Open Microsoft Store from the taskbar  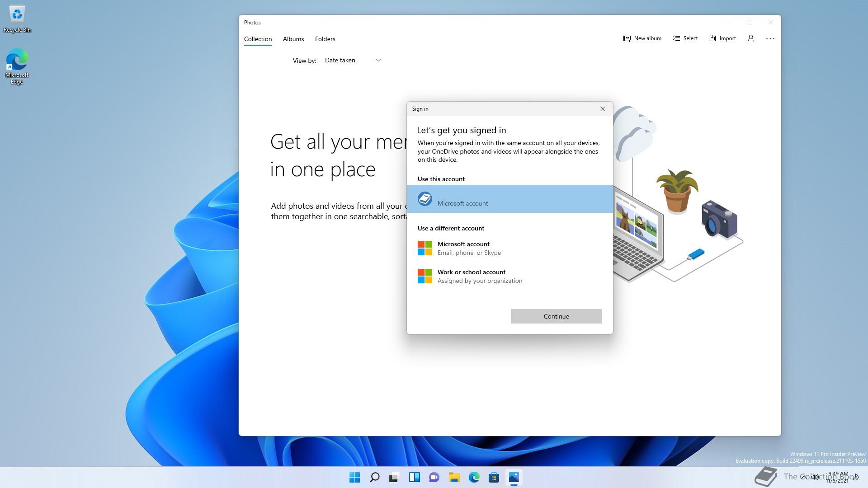tap(494, 477)
